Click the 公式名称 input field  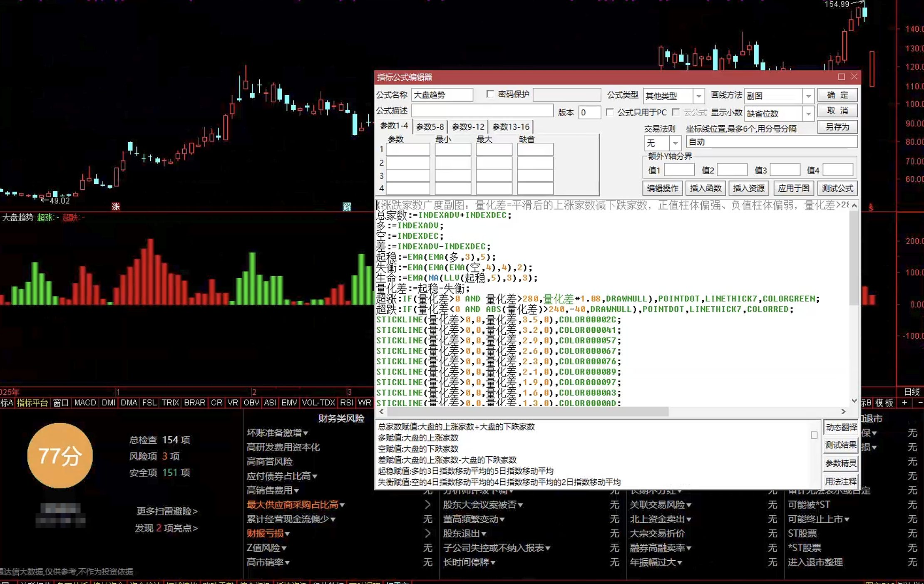pyautogui.click(x=442, y=95)
